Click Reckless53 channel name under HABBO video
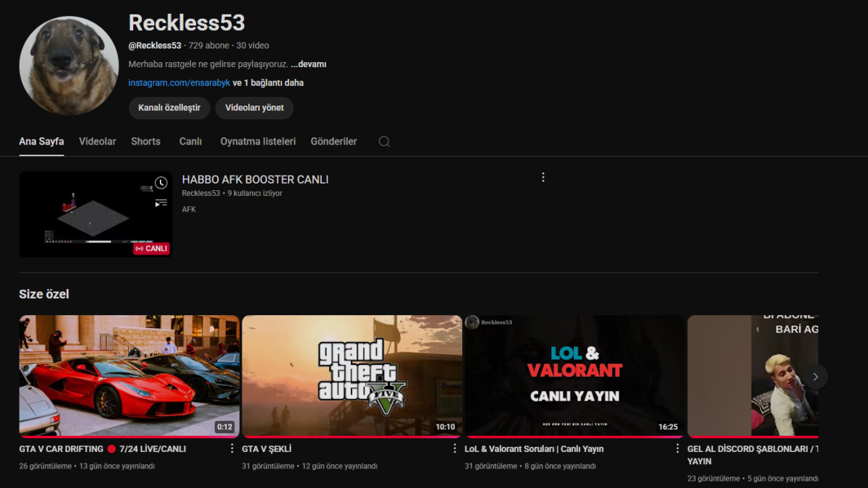The width and height of the screenshot is (868, 488). (201, 193)
